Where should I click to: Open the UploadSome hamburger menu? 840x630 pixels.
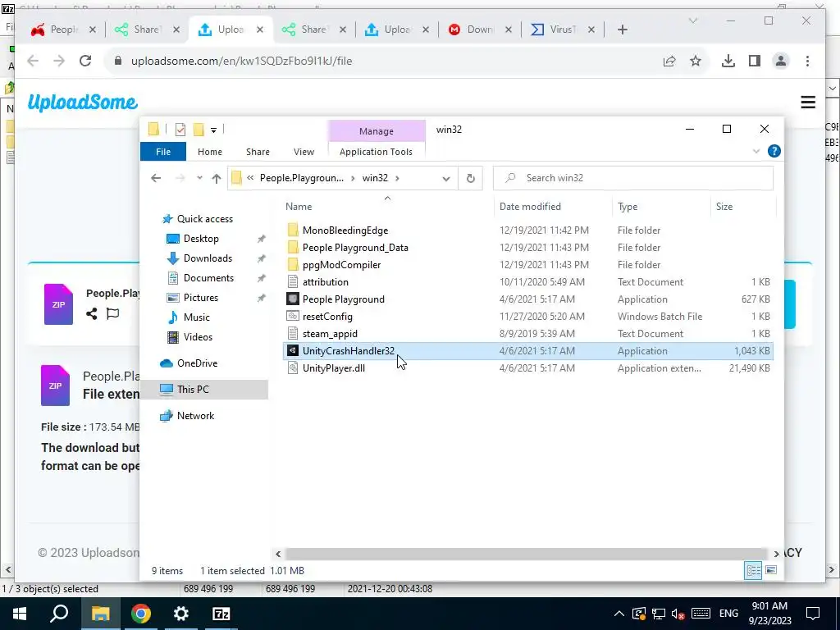click(808, 103)
